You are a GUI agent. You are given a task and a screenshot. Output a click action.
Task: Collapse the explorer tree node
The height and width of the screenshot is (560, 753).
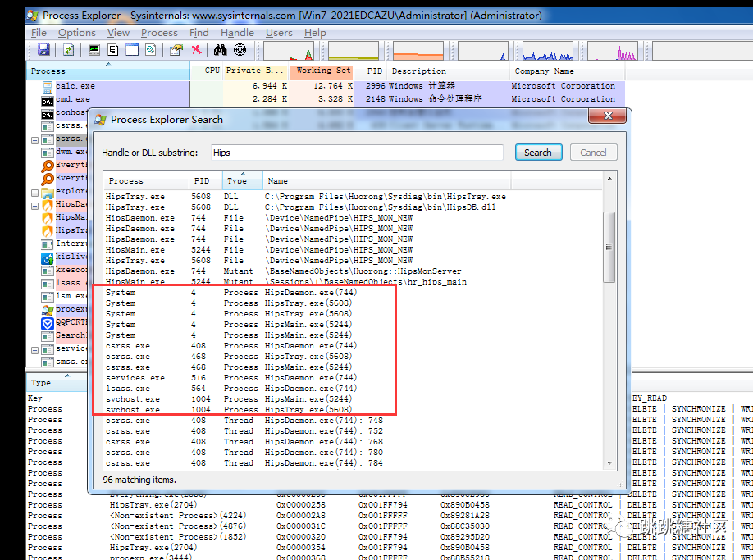coord(34,193)
